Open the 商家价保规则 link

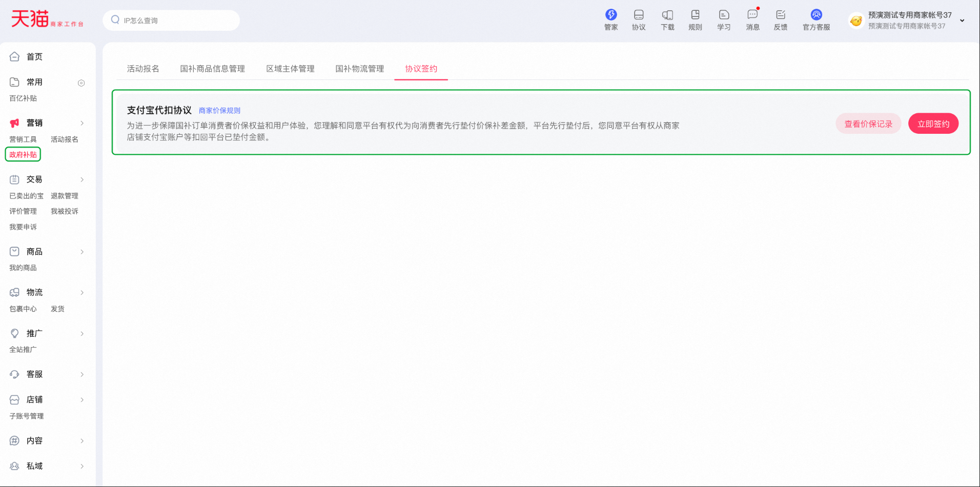tap(219, 111)
